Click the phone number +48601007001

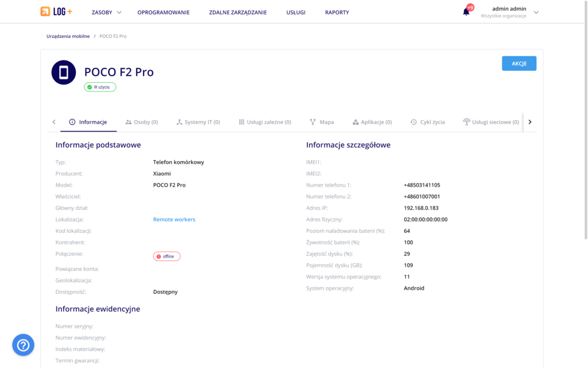pos(422,197)
